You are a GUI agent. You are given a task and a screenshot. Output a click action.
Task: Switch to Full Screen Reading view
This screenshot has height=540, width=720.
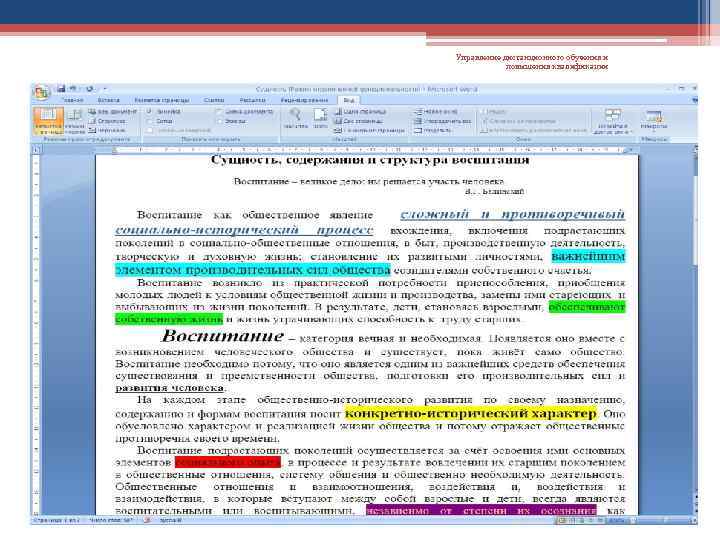(x=74, y=121)
